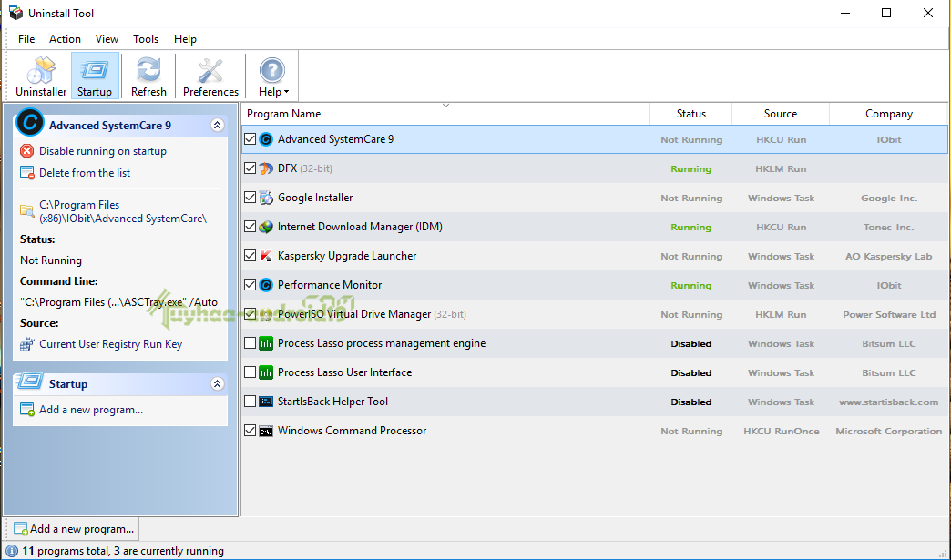Click Microsoft Corporation company cell
The image size is (951, 560).
888,431
